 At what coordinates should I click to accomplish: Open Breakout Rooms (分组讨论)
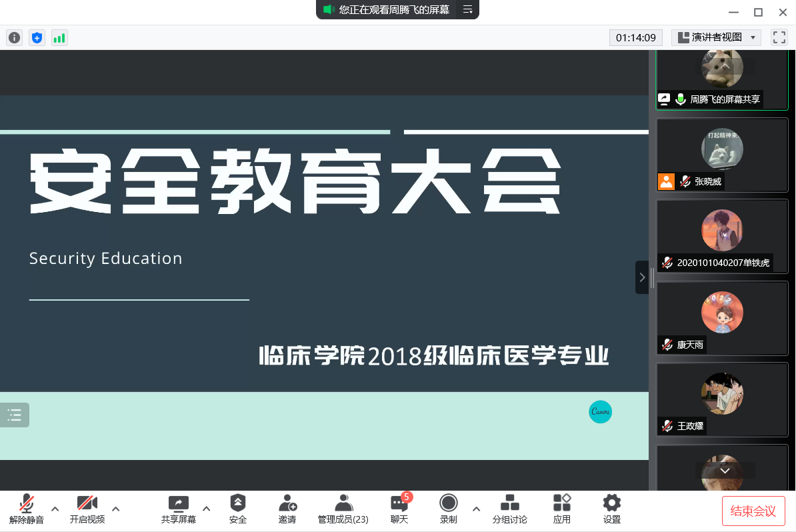click(x=509, y=509)
